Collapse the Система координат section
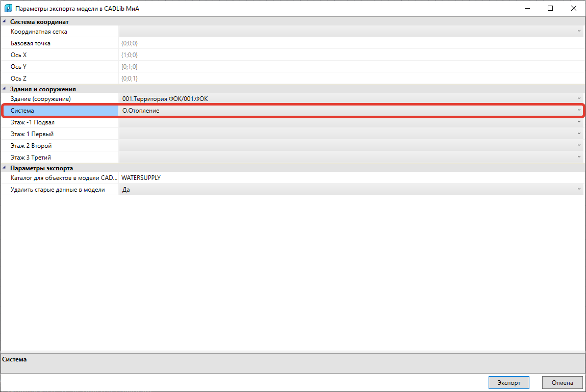The width and height of the screenshot is (586, 392). [4, 21]
